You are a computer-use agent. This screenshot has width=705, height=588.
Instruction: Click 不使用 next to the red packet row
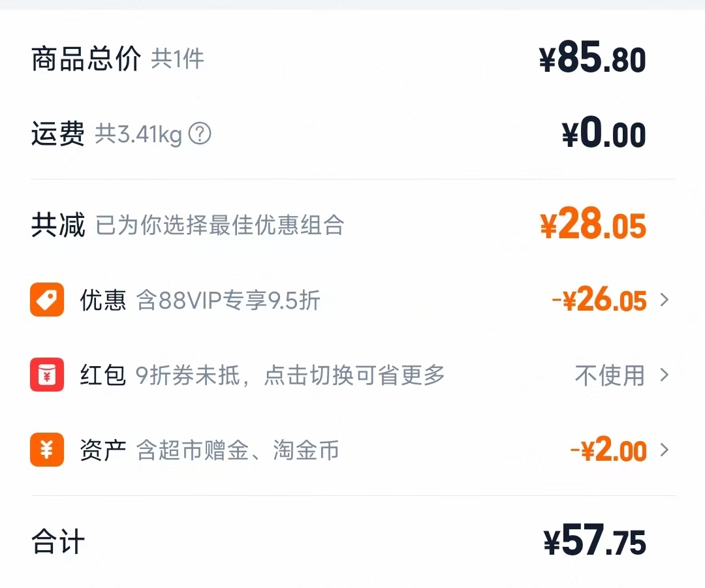[607, 375]
